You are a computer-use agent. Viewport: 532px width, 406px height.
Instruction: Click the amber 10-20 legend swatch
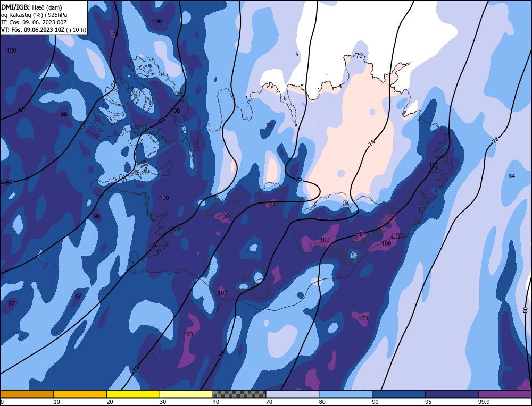[x=80, y=394]
